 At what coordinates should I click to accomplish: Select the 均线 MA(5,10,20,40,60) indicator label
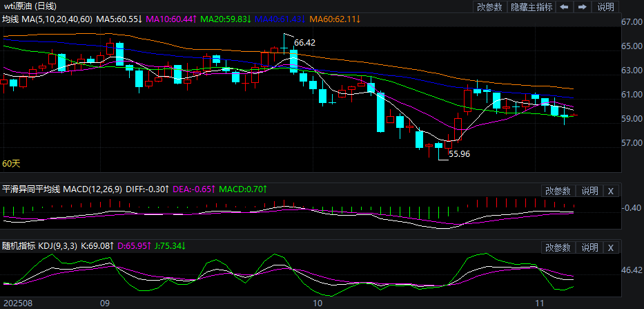(47, 20)
